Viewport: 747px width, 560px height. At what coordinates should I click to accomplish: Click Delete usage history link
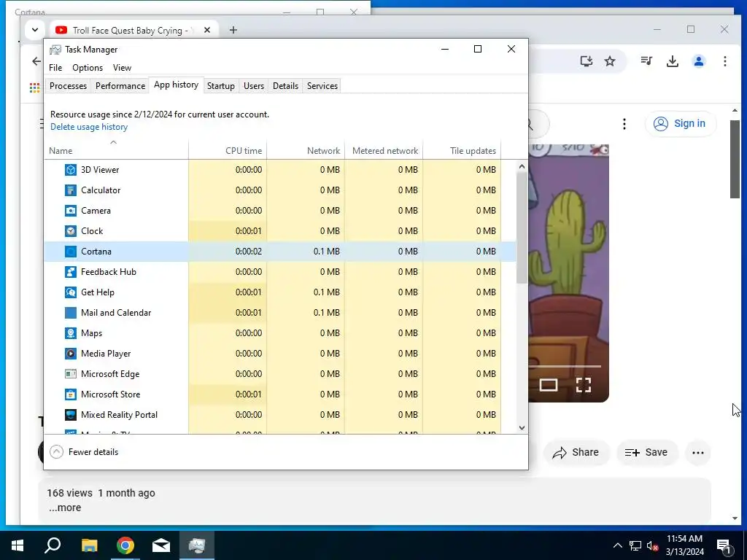click(89, 127)
